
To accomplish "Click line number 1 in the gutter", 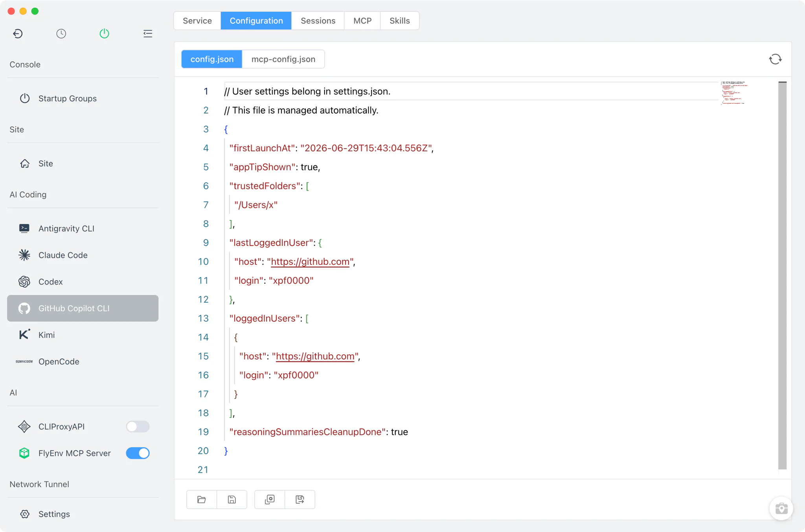I will [x=206, y=92].
